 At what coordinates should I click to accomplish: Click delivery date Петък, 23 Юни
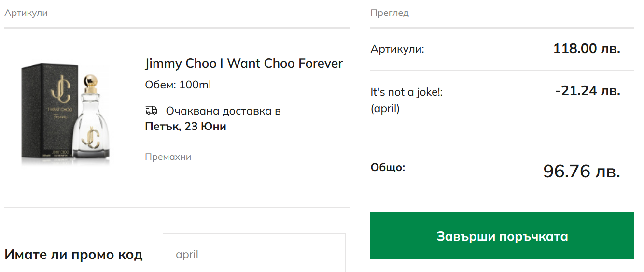click(185, 127)
